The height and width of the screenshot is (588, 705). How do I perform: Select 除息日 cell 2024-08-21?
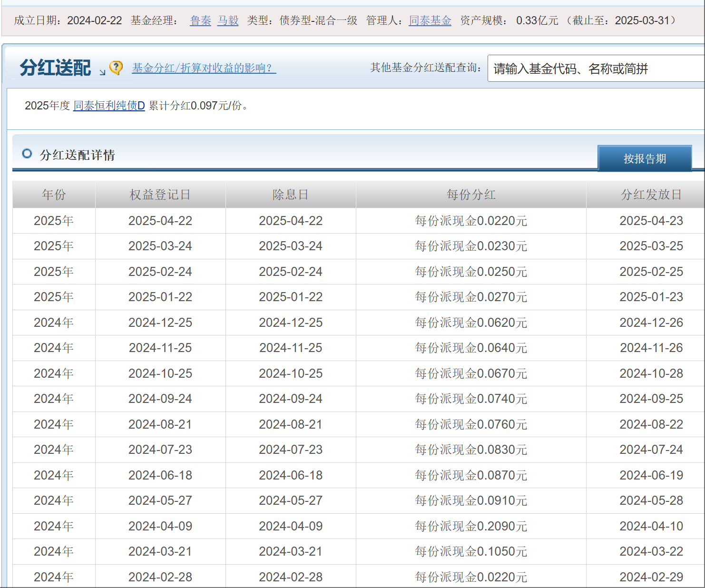tap(291, 424)
